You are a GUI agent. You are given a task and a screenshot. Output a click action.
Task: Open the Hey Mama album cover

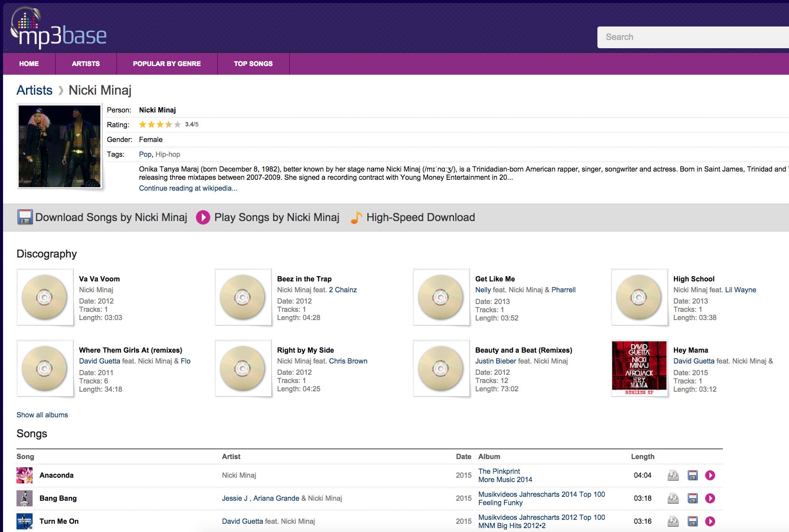tap(639, 368)
